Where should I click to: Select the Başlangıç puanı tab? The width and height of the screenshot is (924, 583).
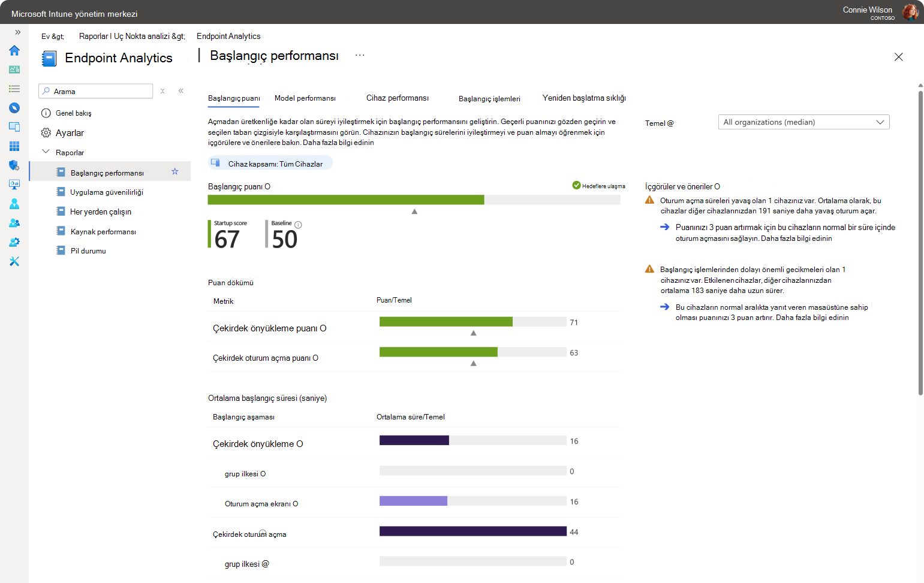click(234, 98)
